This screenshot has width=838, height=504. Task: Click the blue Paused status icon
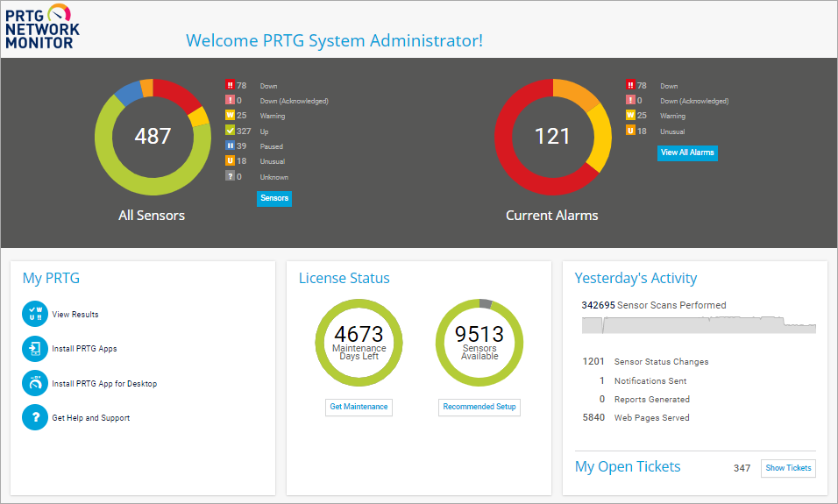tap(230, 146)
